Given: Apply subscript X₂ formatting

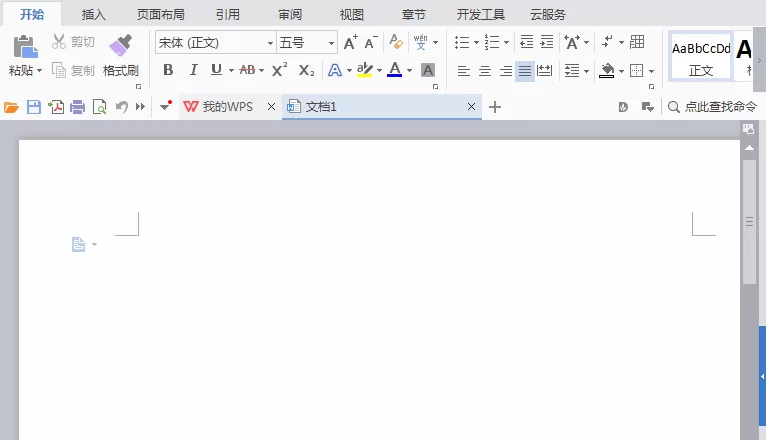Looking at the screenshot, I should pos(306,70).
